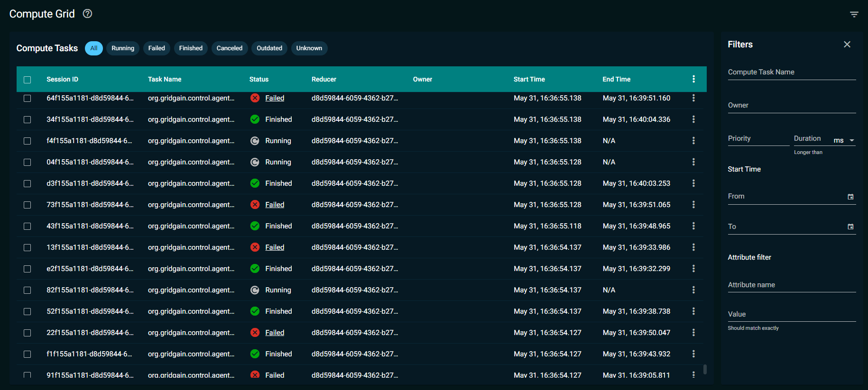868x390 pixels.
Task: Filter tasks by Failed status chip
Action: 157,48
